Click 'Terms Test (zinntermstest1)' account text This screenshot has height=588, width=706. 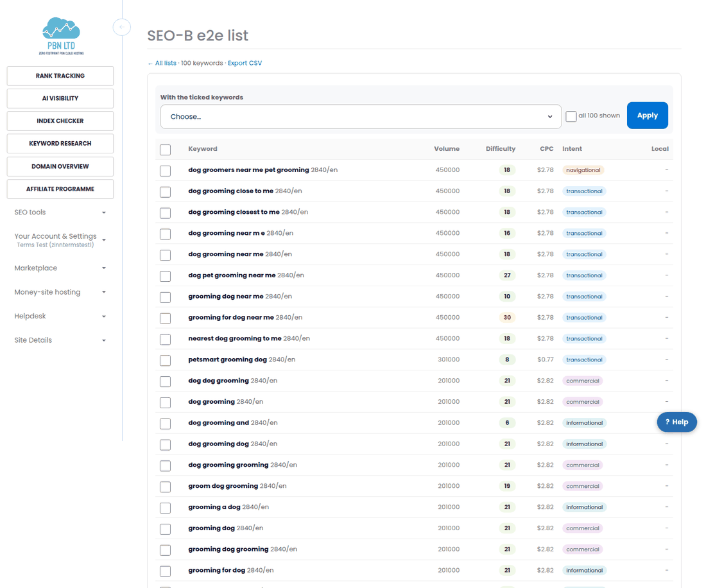pos(55,245)
